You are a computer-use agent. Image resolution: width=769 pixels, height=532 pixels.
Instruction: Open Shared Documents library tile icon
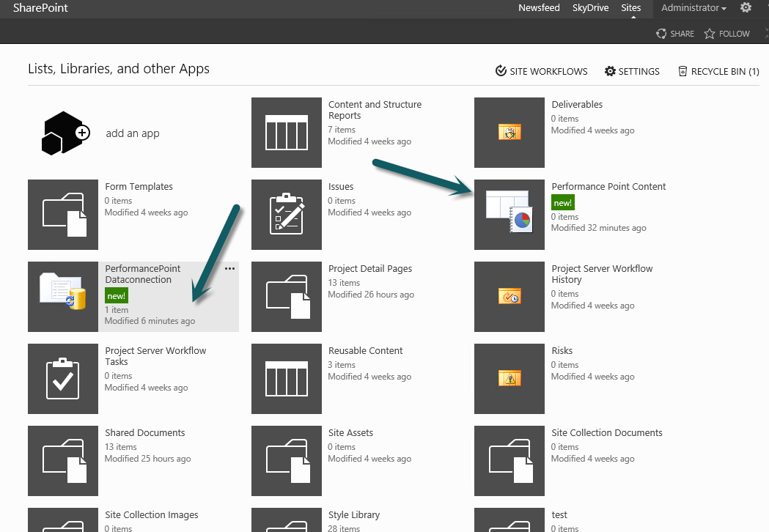pyautogui.click(x=63, y=460)
